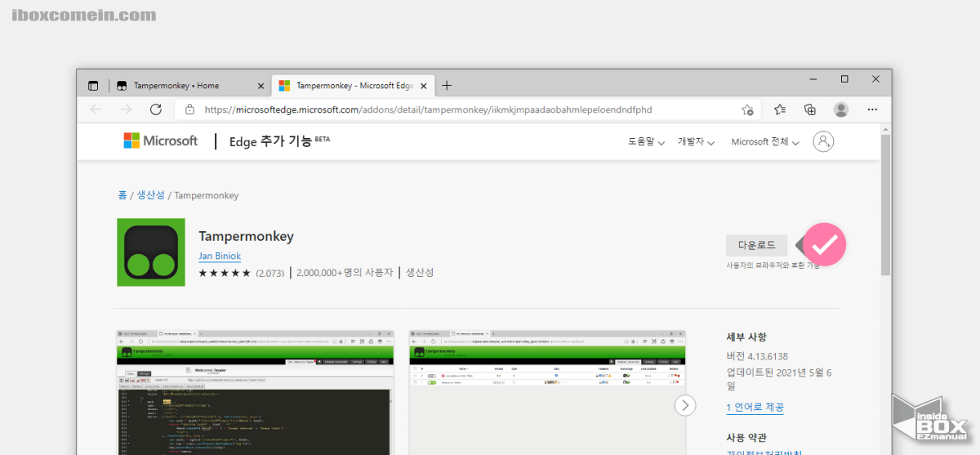The image size is (980, 455).
Task: View site information lock icon
Action: (189, 109)
